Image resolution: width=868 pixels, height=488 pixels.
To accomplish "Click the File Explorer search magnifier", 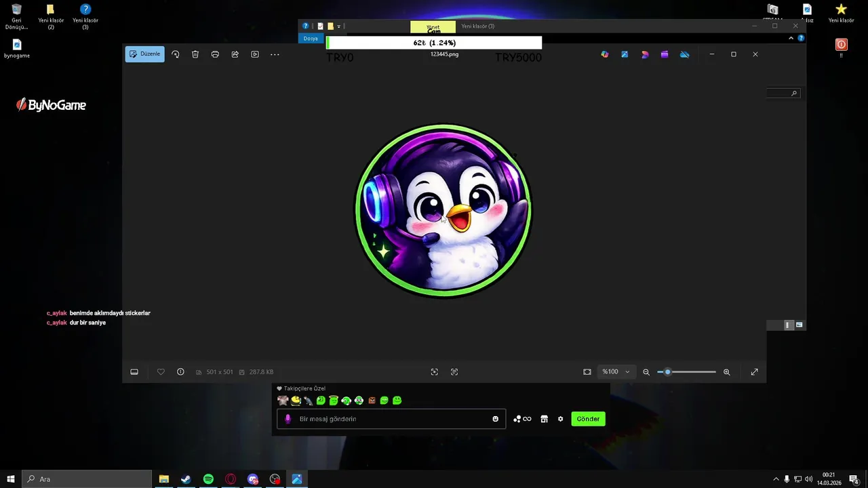I will coord(794,94).
